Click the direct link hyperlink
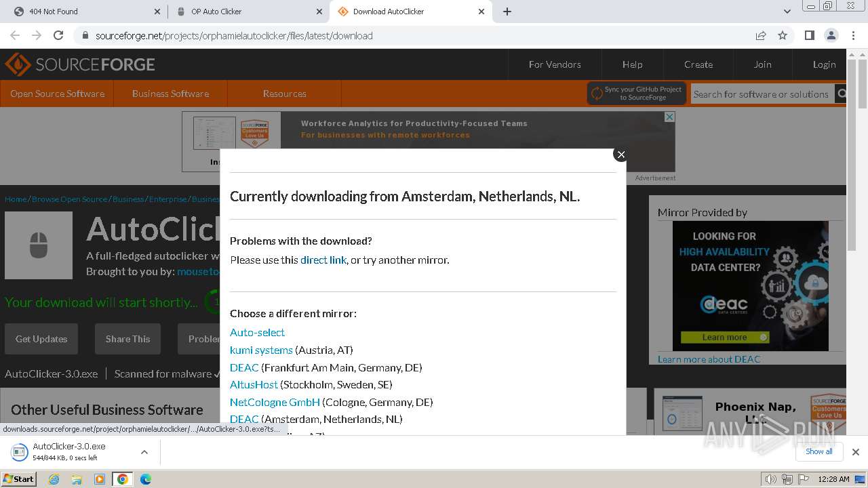 pos(323,260)
